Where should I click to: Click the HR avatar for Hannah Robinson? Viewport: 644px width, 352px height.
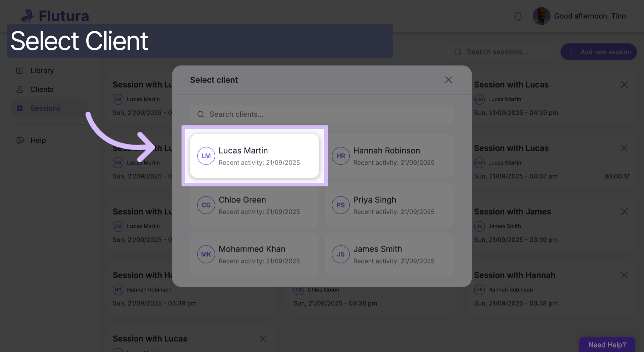[340, 156]
